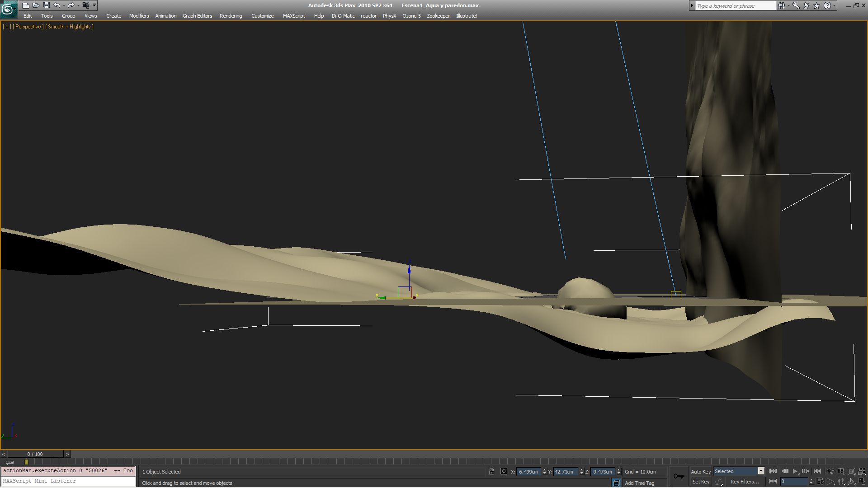Click the large Set Keys key icon
This screenshot has height=488, width=868.
679,476
